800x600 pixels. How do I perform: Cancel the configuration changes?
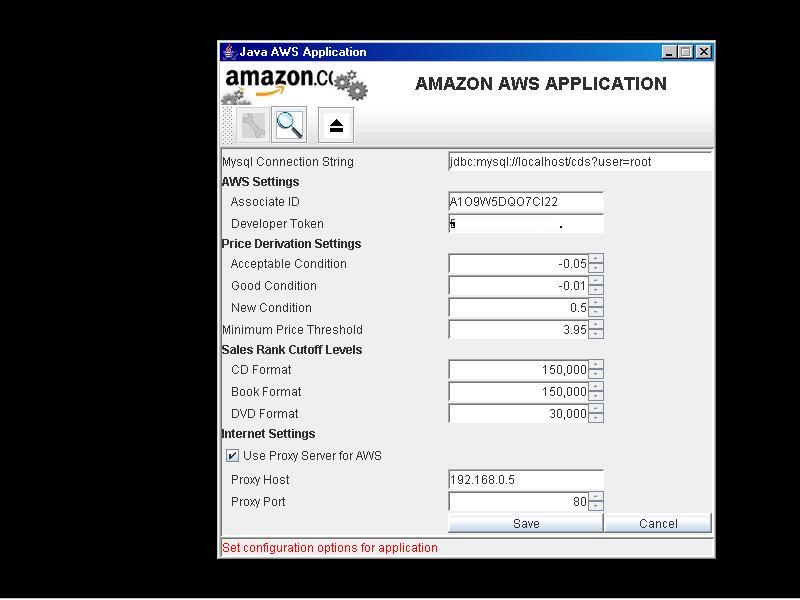tap(658, 523)
